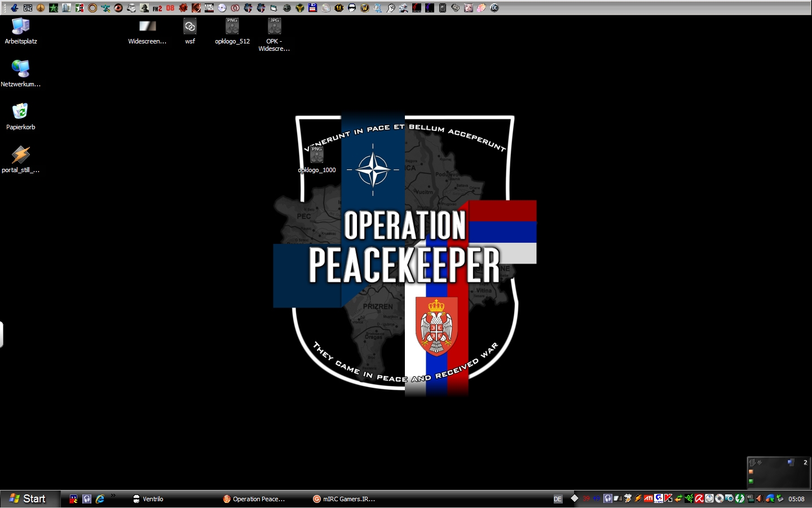Viewport: 812px width, 508px height.
Task: Launch the anime girl face shortcut
Action: coord(469,8)
